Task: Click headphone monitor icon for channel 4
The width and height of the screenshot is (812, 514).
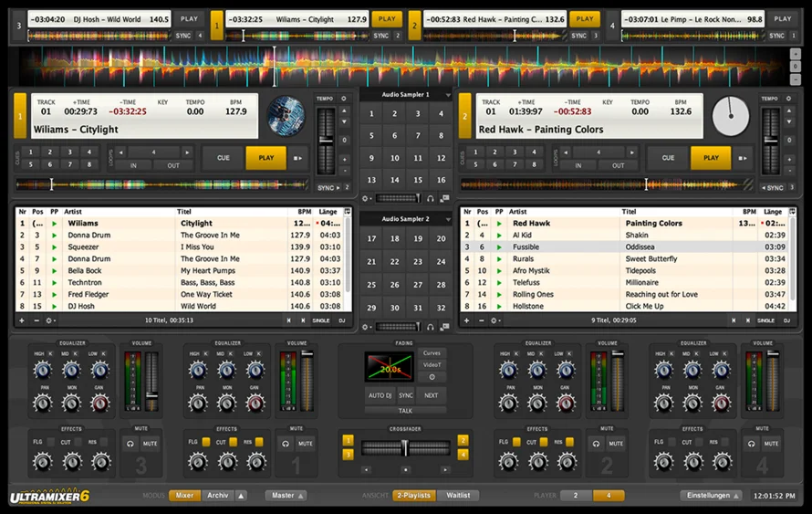Action: [752, 444]
